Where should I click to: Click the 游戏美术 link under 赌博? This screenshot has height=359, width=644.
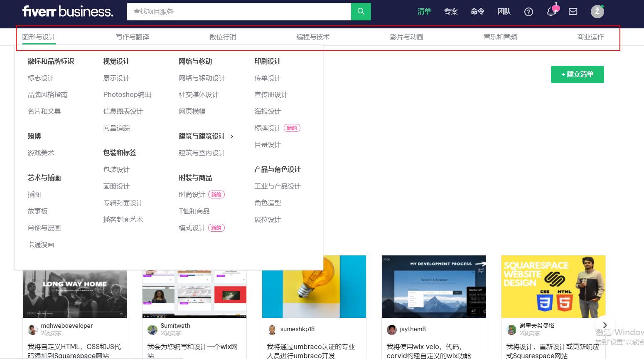coord(40,153)
